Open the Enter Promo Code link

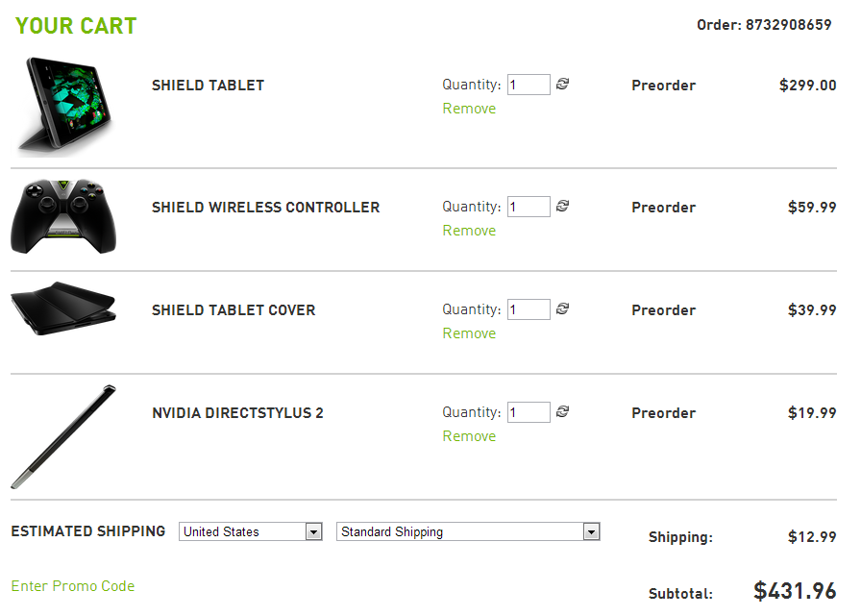pos(72,586)
